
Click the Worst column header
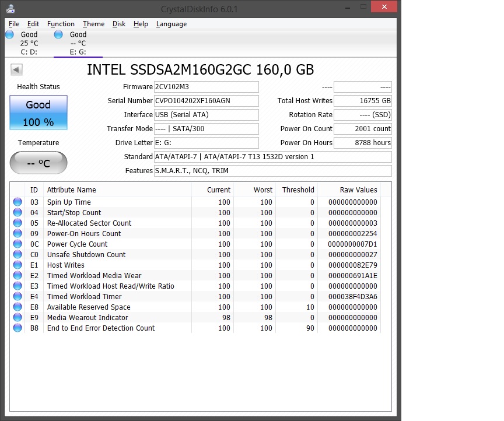pyautogui.click(x=254, y=190)
